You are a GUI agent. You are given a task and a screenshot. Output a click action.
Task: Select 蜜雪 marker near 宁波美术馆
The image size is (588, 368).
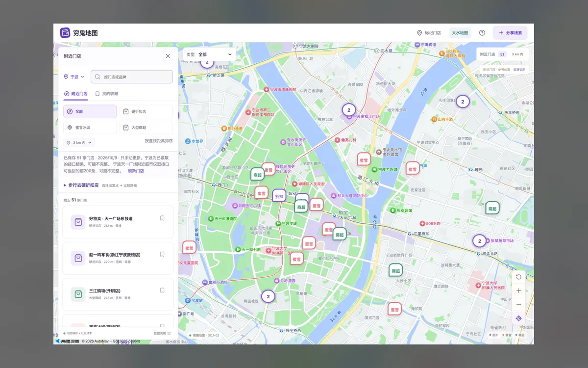pos(364,160)
